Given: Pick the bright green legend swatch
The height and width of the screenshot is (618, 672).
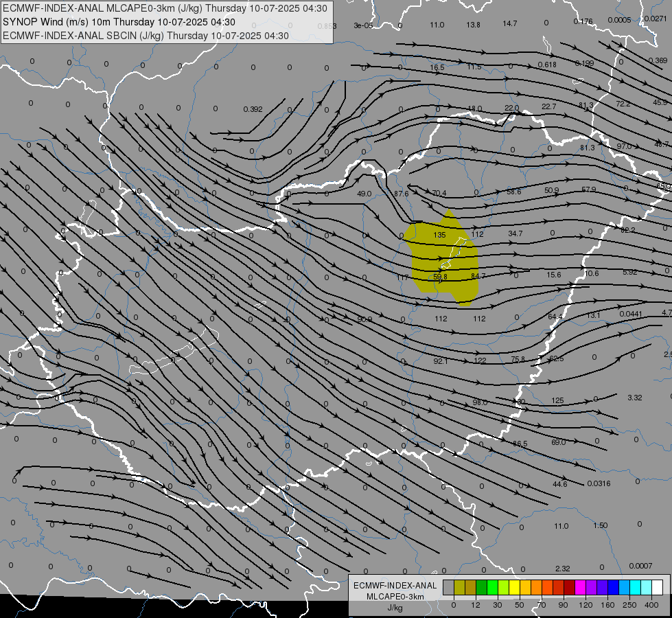Looking at the screenshot, I should 492,588.
